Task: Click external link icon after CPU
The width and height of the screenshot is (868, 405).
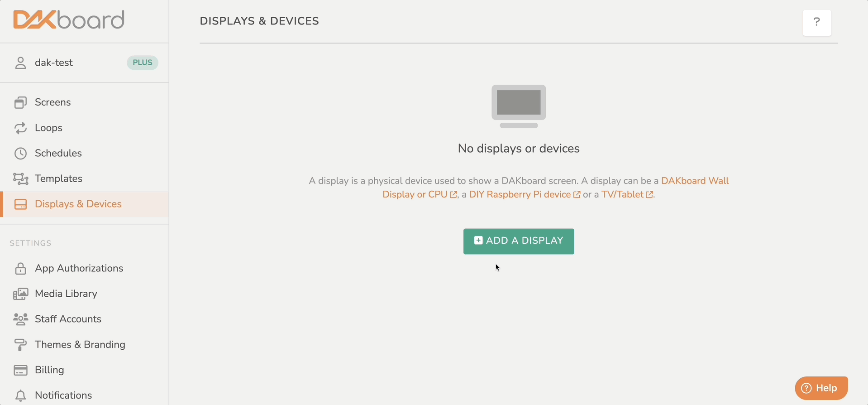Action: tap(453, 195)
